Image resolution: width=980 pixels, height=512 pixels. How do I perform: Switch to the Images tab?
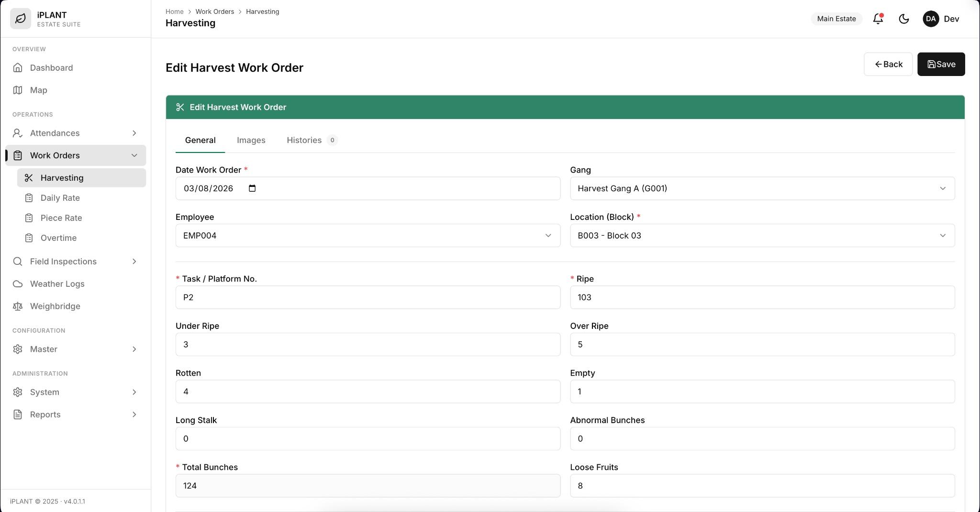click(x=251, y=140)
